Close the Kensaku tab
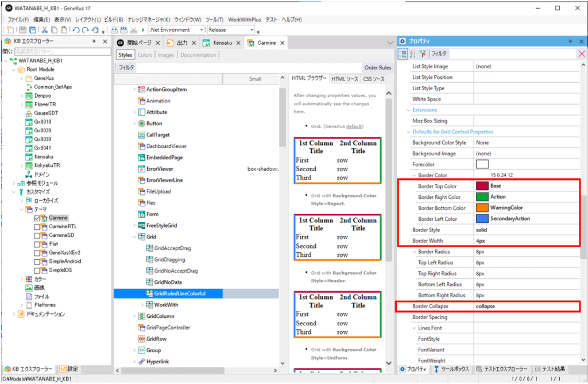This screenshot has height=384, width=588. 238,43
